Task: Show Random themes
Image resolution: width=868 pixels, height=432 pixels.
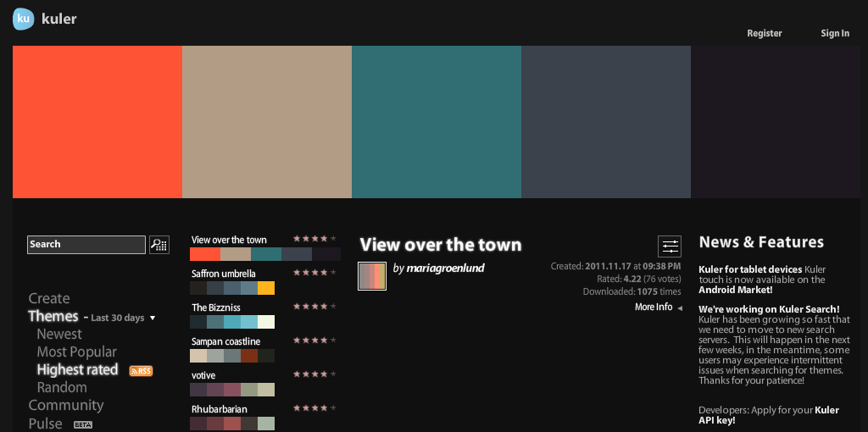Action: coord(62,387)
